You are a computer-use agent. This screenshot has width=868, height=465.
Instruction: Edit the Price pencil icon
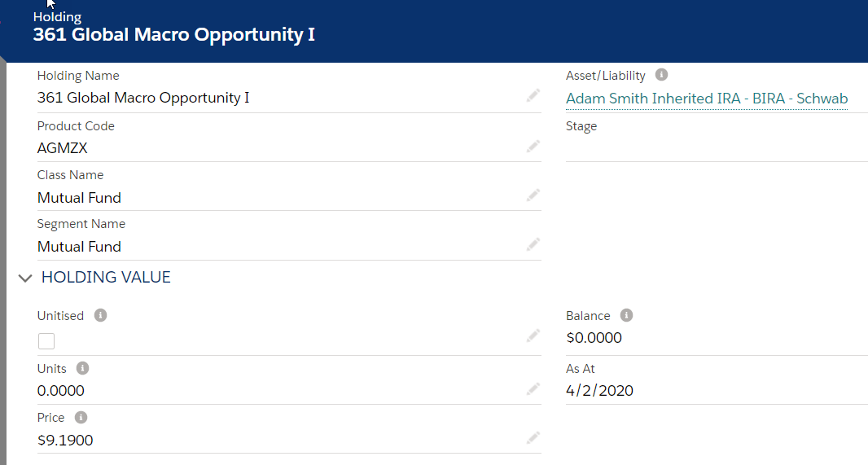[x=533, y=438]
